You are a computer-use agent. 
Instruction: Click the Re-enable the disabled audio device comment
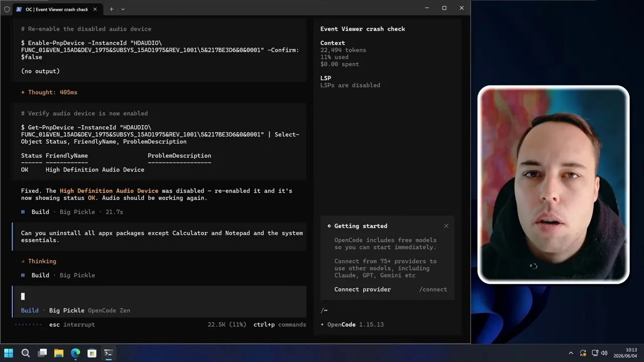click(86, 29)
